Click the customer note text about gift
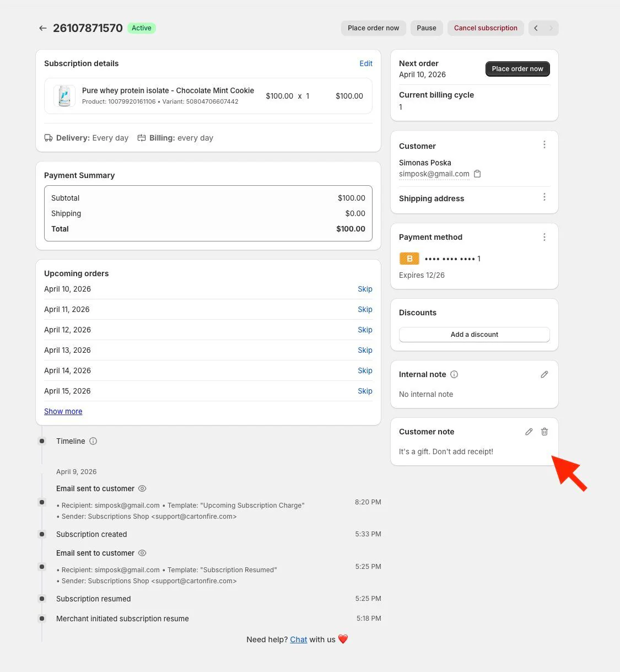620x672 pixels. (446, 451)
